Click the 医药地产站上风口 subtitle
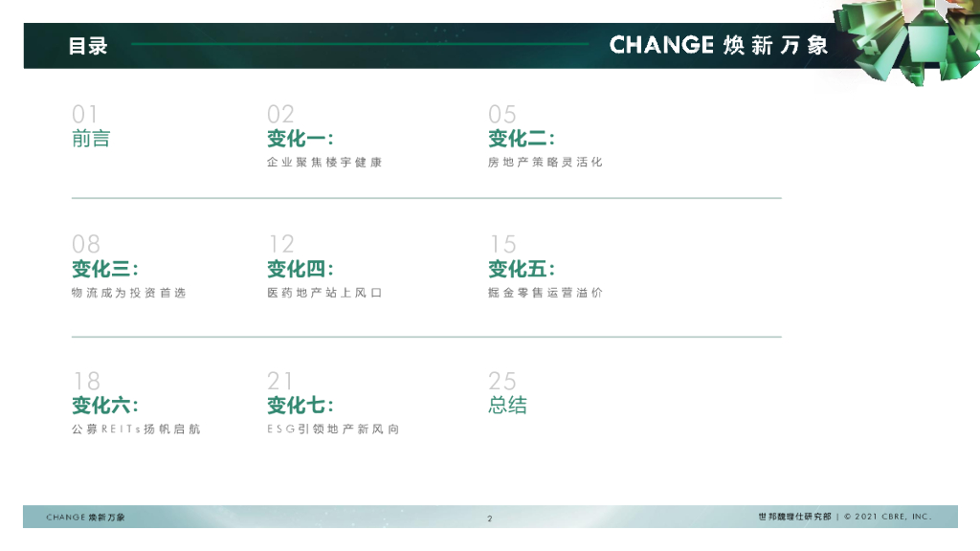This screenshot has width=980, height=551. (x=324, y=293)
